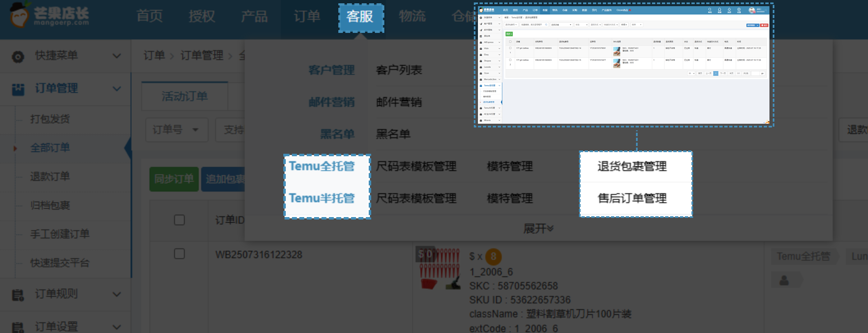The height and width of the screenshot is (333, 868).
Task: Click the 支持 search input field
Action: click(x=231, y=130)
